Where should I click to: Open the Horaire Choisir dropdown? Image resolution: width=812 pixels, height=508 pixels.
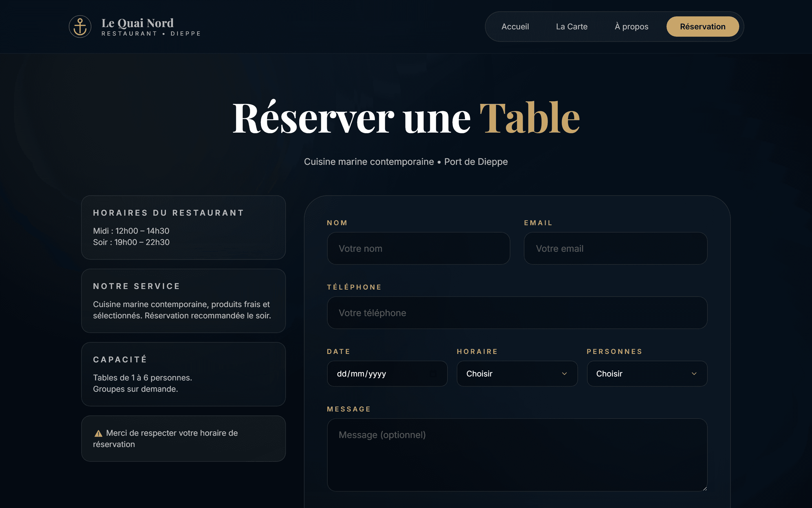click(517, 374)
